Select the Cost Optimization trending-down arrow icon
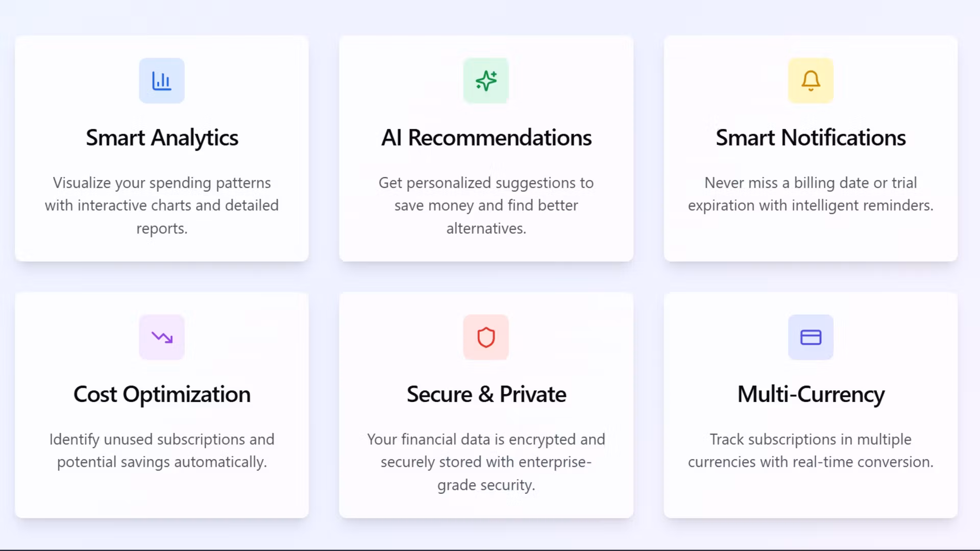This screenshot has height=551, width=980. click(x=162, y=337)
